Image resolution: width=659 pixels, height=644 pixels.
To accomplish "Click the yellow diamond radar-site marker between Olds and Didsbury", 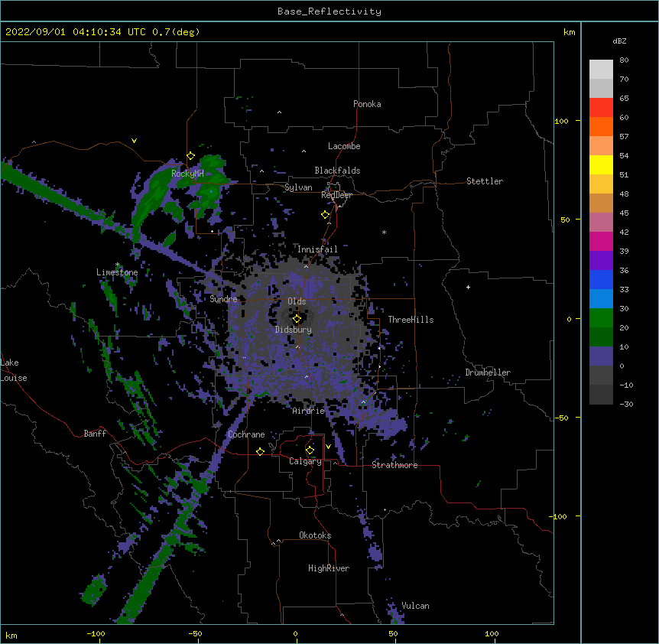I will point(297,319).
